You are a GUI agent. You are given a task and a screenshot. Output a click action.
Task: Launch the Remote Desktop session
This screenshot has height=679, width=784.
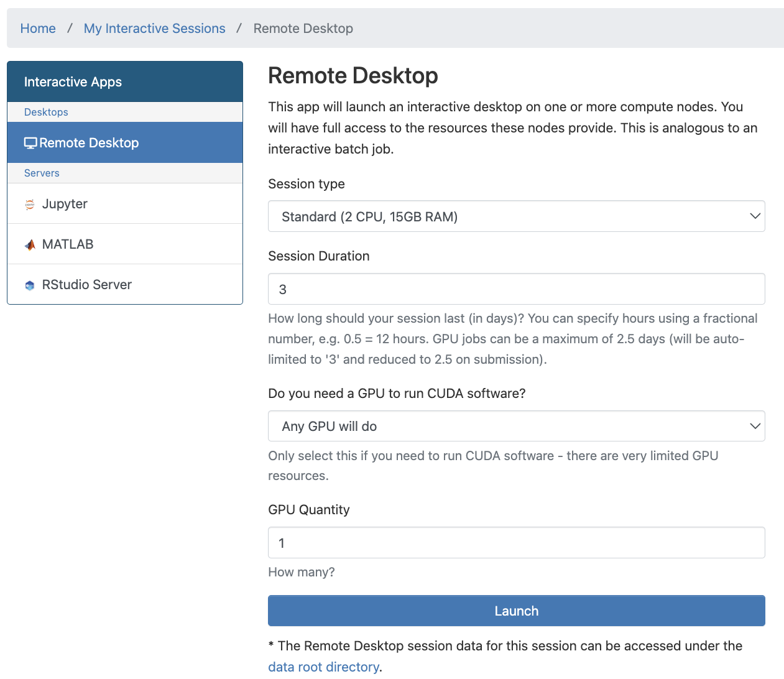516,611
